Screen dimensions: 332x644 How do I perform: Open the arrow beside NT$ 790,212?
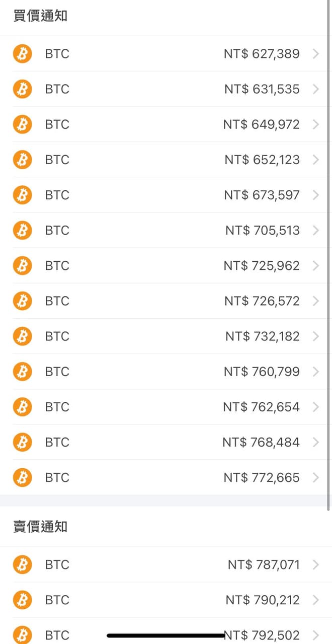pos(316,600)
